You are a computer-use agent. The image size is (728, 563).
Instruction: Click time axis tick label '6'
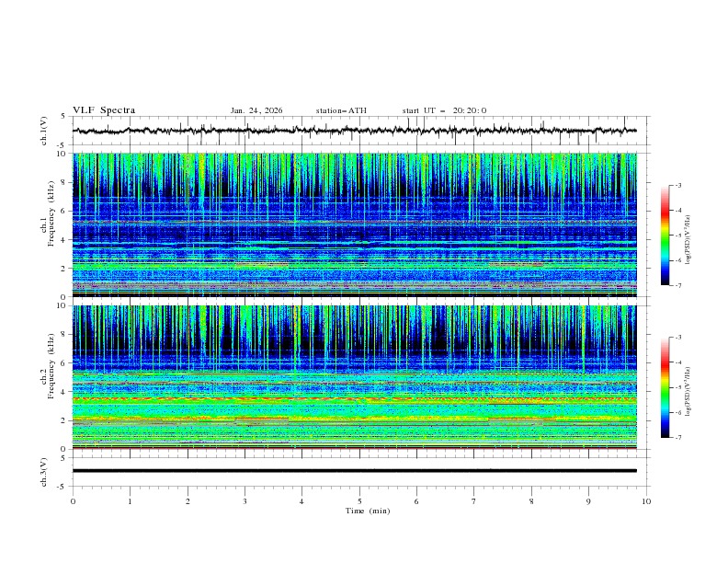tap(416, 501)
